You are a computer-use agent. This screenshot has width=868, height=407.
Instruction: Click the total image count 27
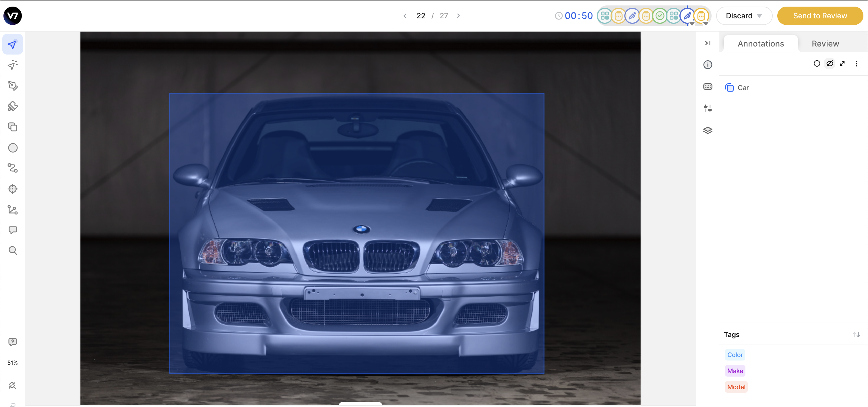pyautogui.click(x=443, y=16)
